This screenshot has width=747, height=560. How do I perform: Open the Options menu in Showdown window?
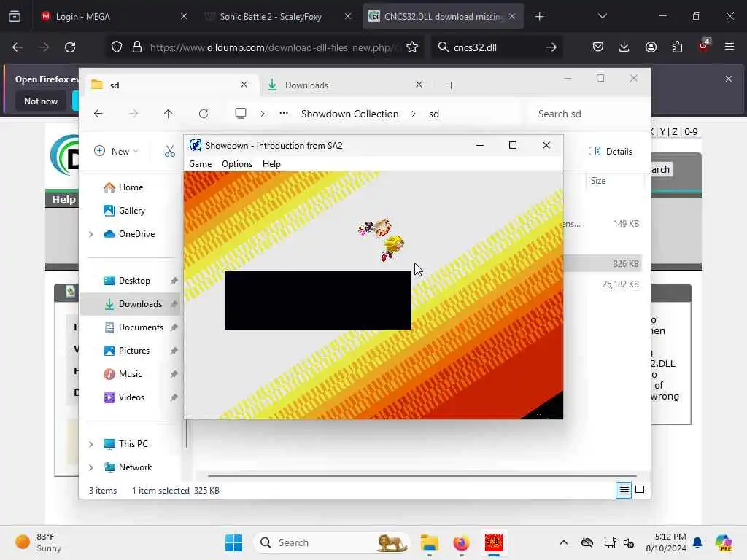tap(237, 164)
